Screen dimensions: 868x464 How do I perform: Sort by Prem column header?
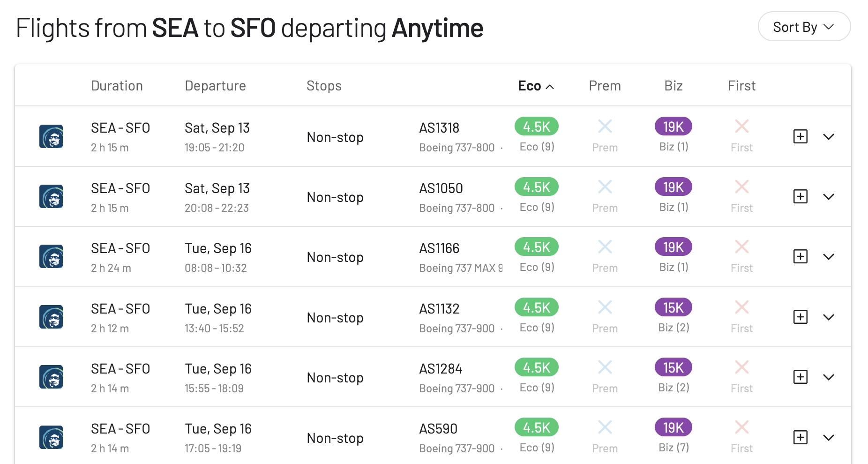tap(605, 86)
